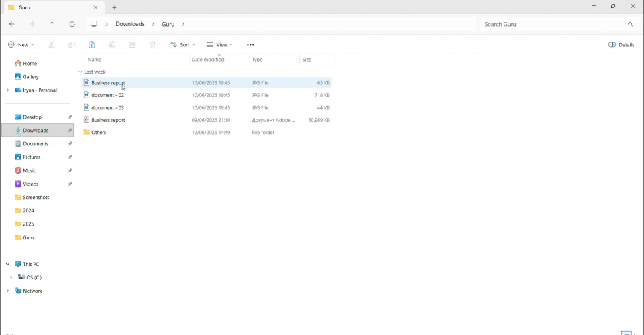The width and height of the screenshot is (644, 335).
Task: Open the See more three-dots menu
Action: pyautogui.click(x=250, y=45)
